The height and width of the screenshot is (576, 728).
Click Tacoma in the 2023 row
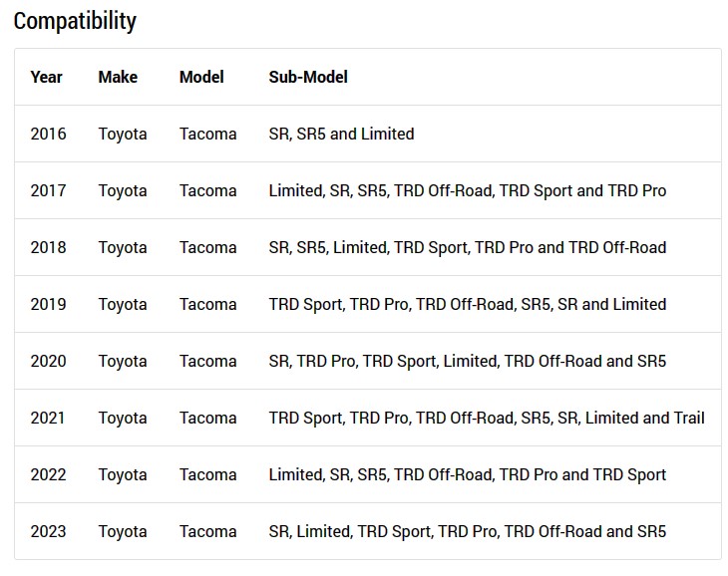click(208, 531)
